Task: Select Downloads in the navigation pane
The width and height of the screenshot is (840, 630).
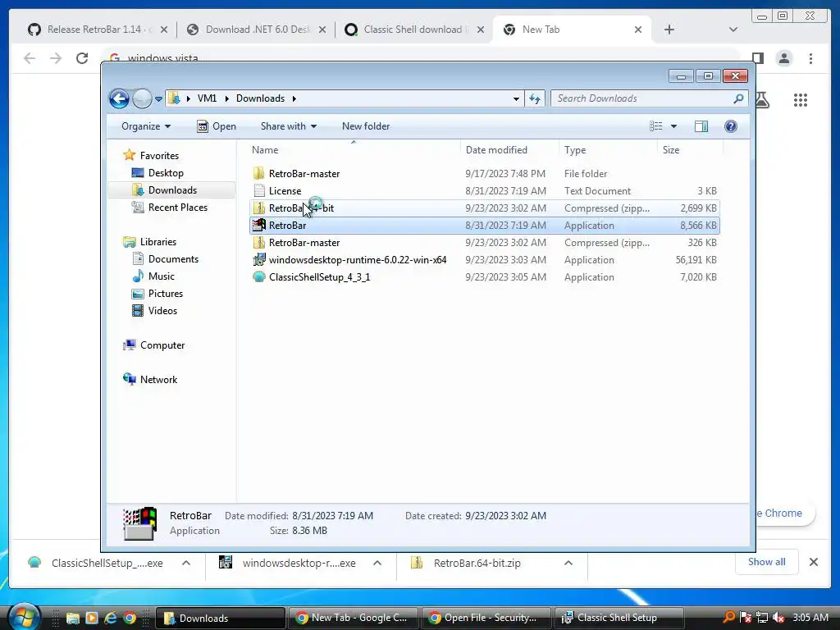Action: click(172, 190)
